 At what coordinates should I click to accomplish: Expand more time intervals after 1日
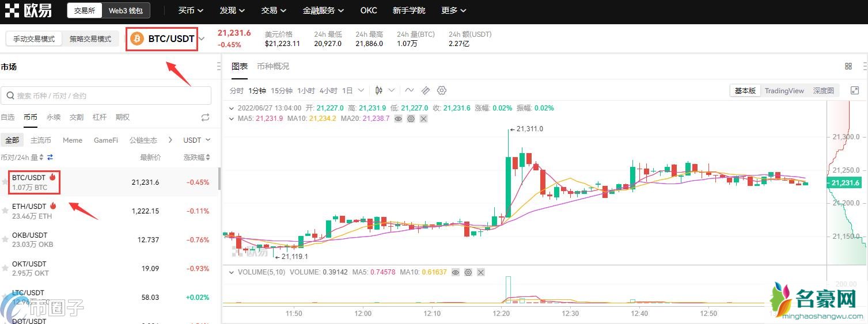pos(361,90)
